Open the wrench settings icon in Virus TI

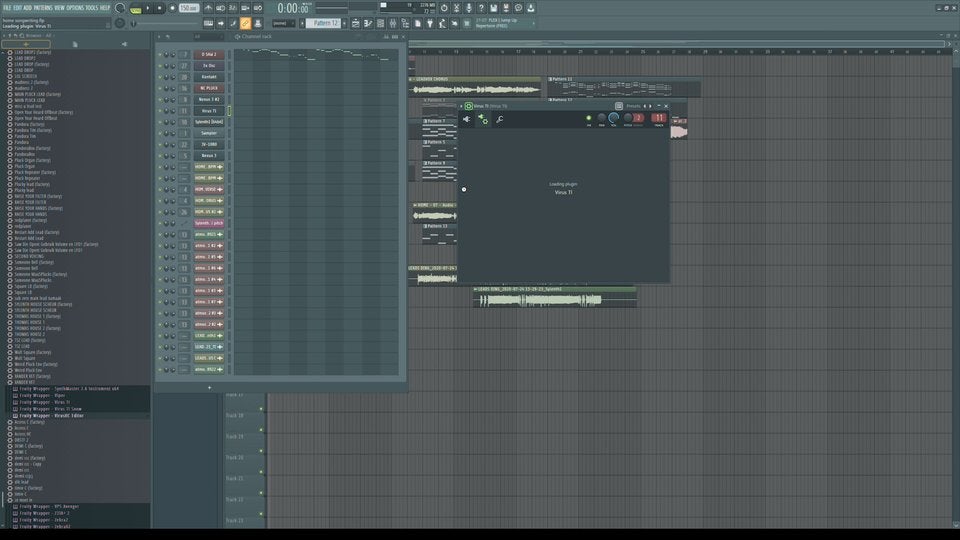click(x=499, y=120)
